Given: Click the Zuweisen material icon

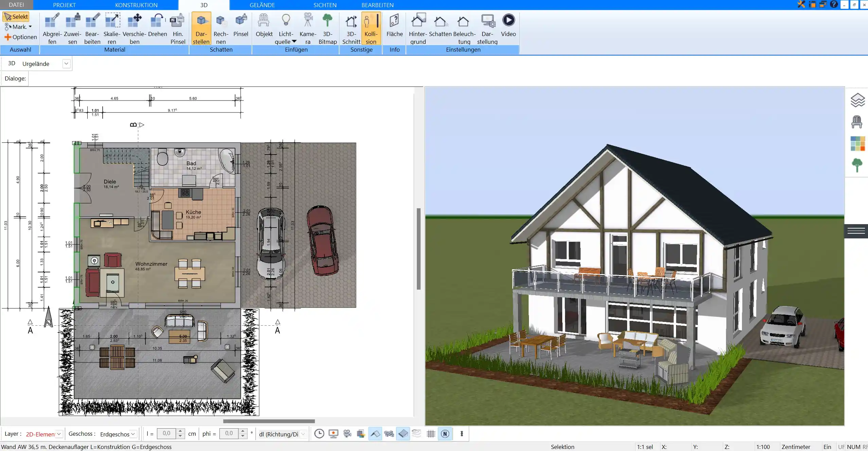Looking at the screenshot, I should 72,29.
